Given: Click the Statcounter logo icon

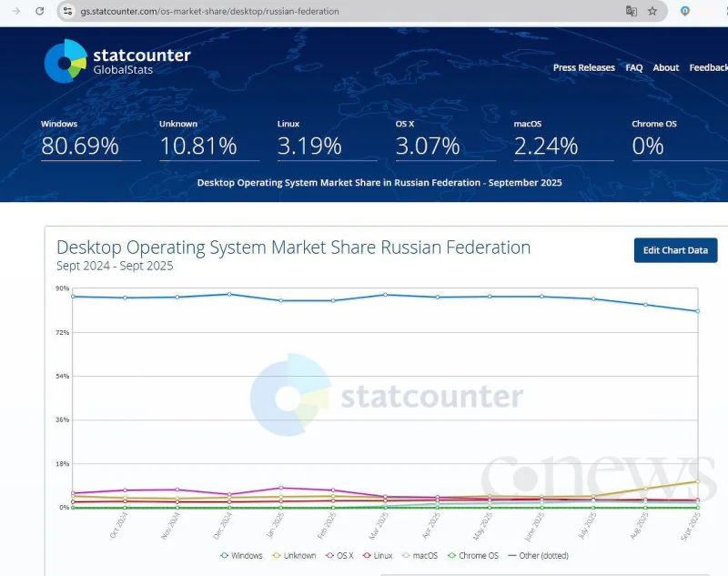Looking at the screenshot, I should tap(66, 61).
